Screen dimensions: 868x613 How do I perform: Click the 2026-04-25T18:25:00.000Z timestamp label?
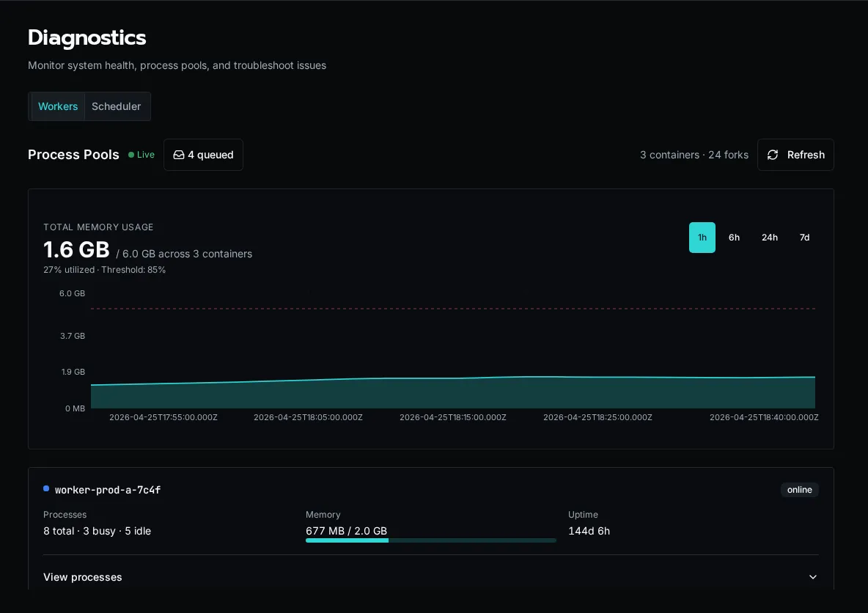click(x=598, y=417)
